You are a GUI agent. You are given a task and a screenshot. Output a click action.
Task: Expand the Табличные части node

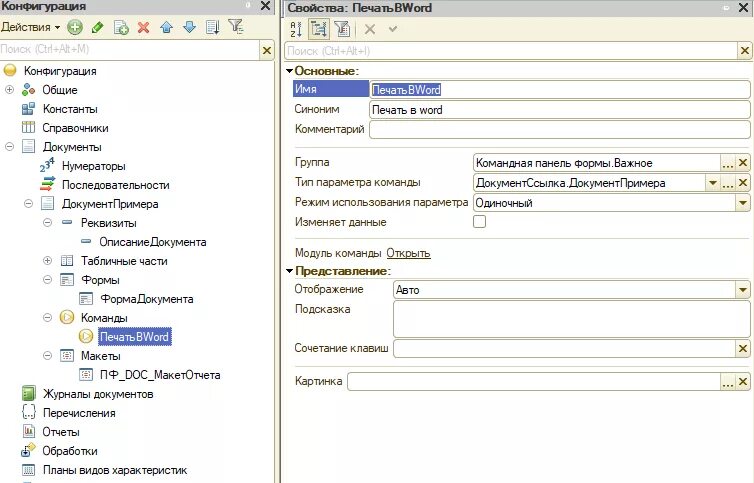click(x=47, y=261)
